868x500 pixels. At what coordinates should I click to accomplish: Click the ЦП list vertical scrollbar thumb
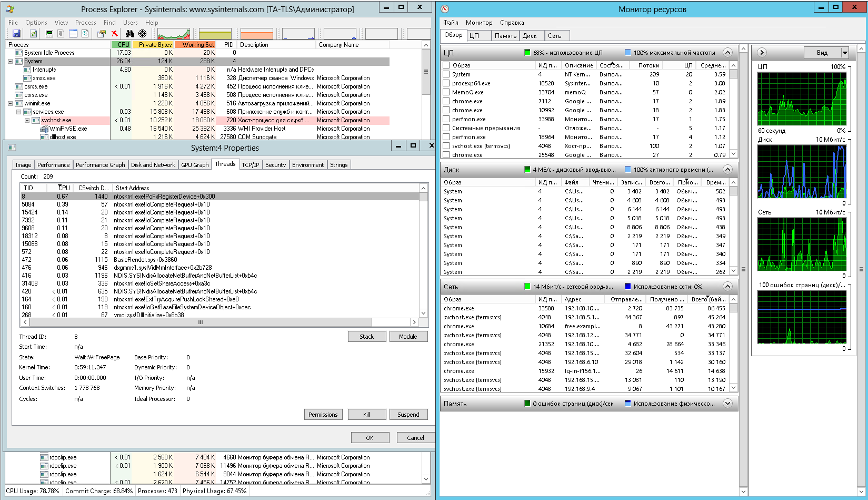click(734, 74)
